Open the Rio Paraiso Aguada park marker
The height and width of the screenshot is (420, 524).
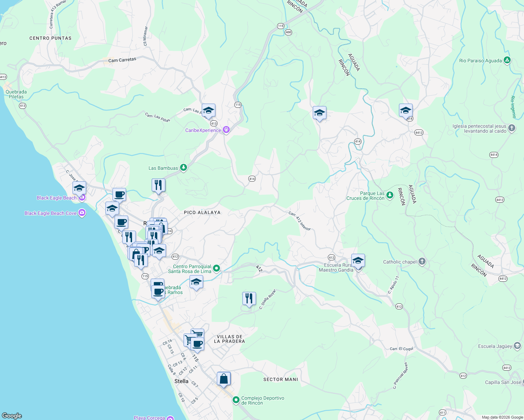pos(507,60)
